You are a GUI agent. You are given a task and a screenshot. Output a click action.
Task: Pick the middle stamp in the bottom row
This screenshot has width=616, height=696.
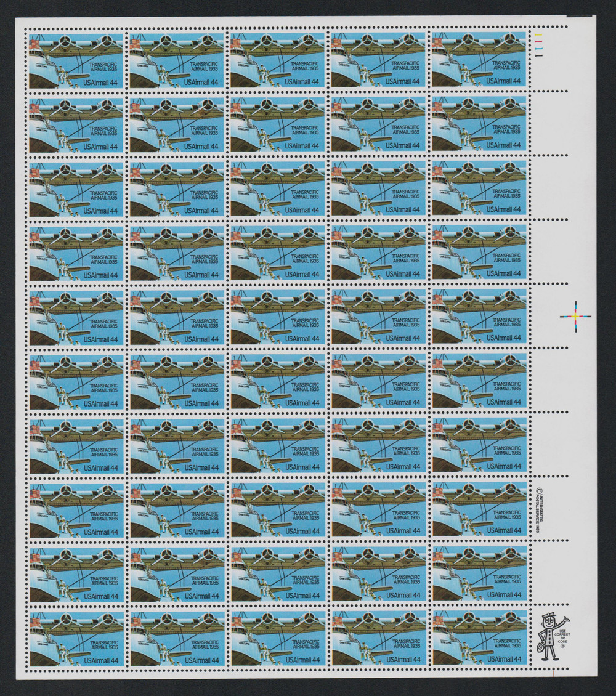[x=277, y=637]
